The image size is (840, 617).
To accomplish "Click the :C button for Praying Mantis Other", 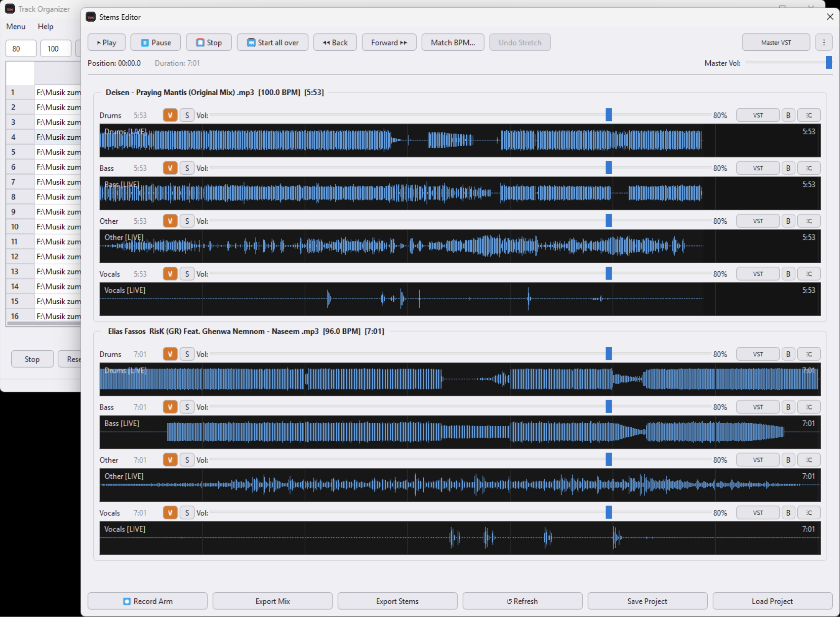I will click(809, 221).
